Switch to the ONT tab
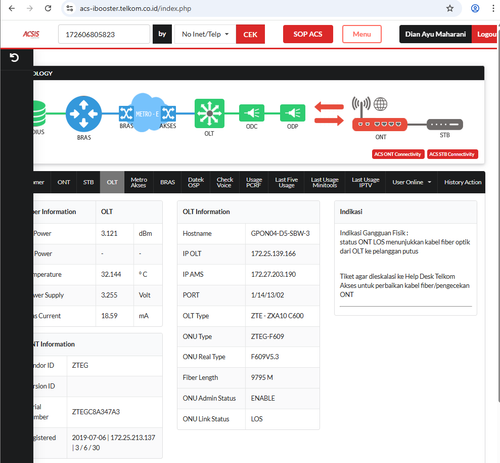The image size is (500, 463). click(x=64, y=182)
